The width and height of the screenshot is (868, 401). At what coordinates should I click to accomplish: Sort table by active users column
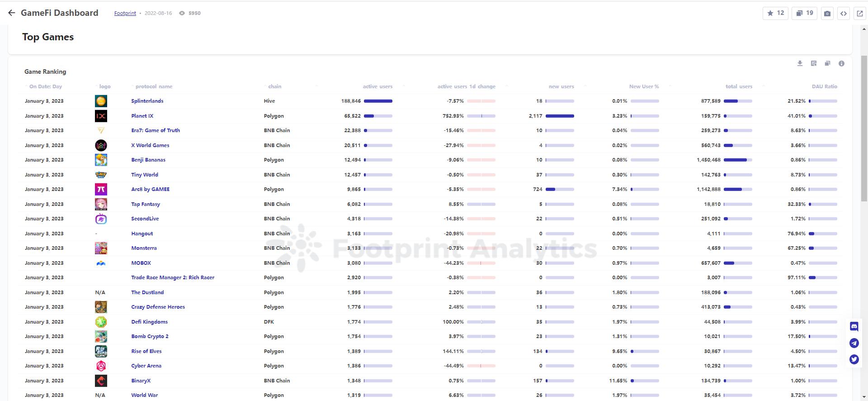point(377,86)
